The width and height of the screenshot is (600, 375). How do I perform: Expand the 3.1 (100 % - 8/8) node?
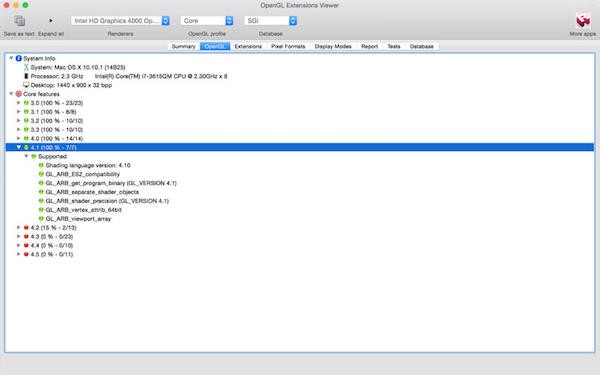(18, 112)
